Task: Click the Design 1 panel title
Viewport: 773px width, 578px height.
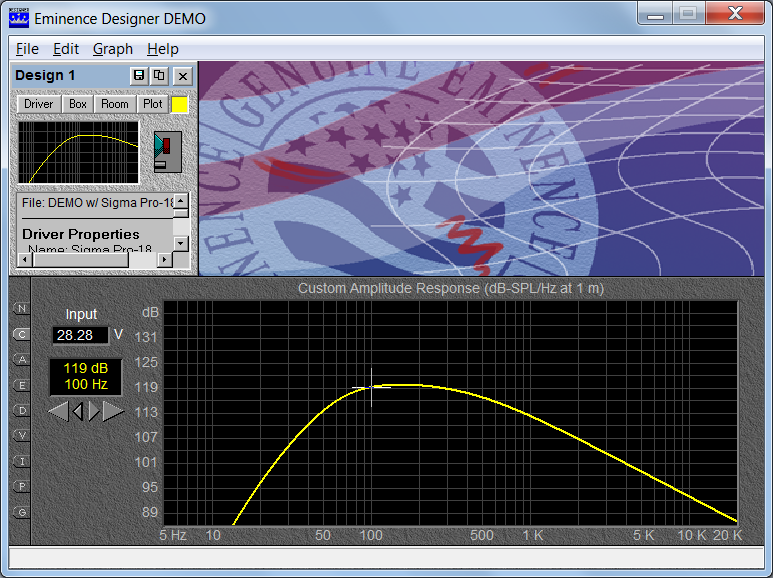Action: tap(45, 75)
